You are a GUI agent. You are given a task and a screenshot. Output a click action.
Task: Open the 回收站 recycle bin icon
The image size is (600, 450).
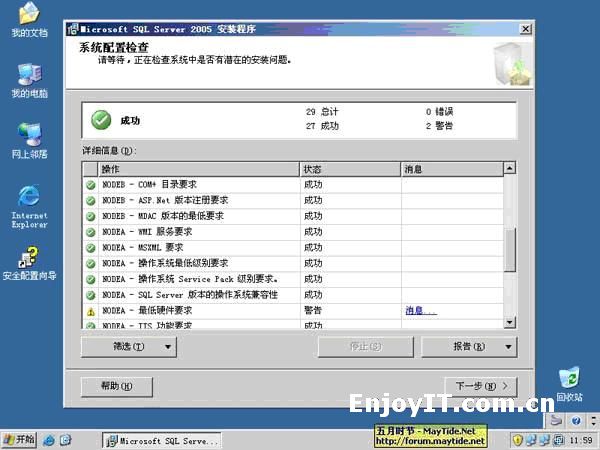(569, 384)
